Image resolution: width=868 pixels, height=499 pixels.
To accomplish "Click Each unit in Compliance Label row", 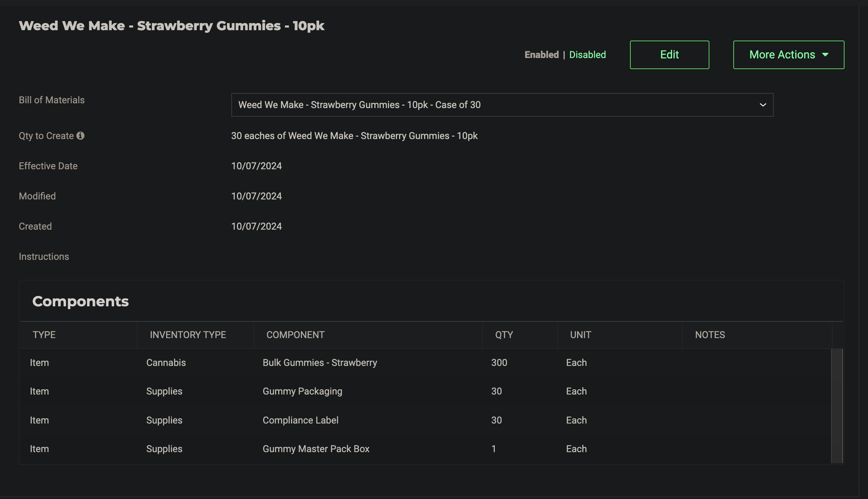I will 576,420.
